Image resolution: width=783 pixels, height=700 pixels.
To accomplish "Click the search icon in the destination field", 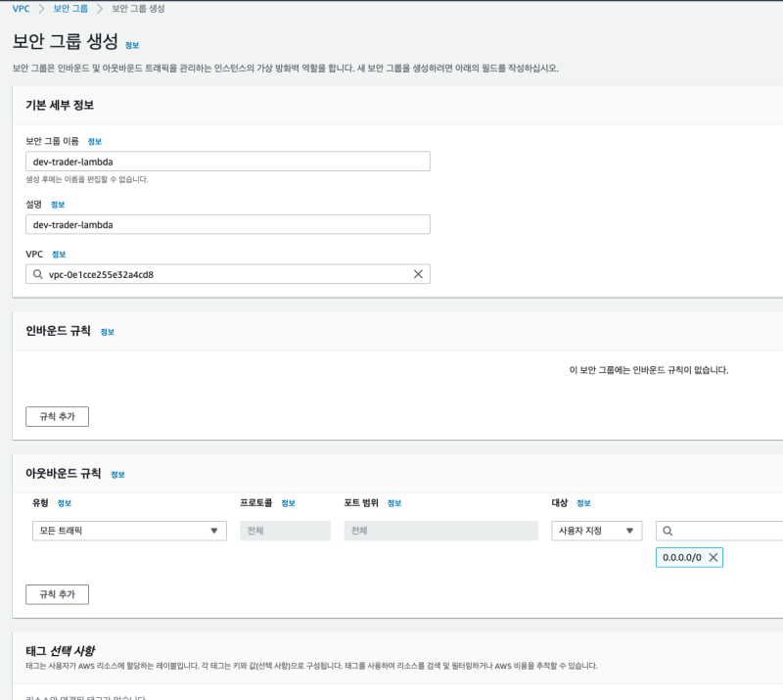I will pyautogui.click(x=668, y=531).
